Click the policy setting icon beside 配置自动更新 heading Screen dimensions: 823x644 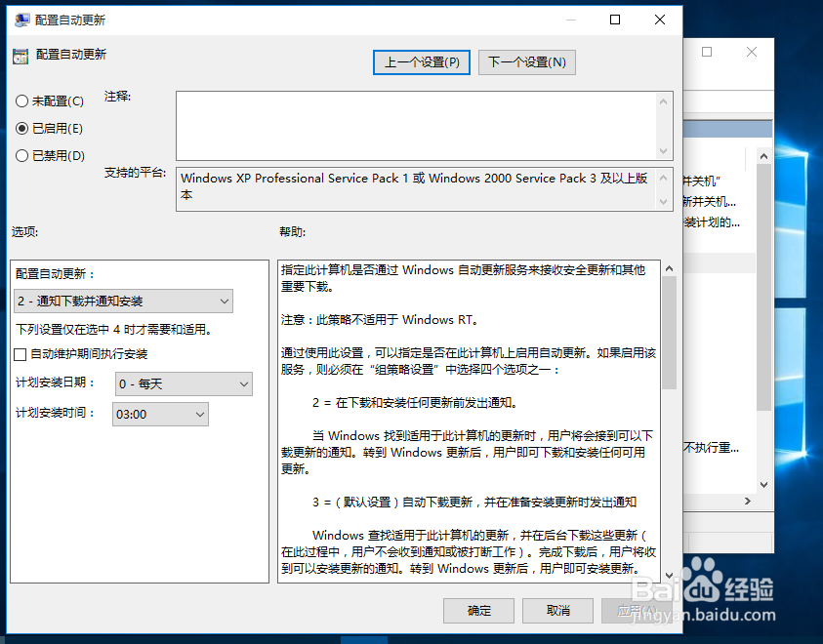coord(21,57)
